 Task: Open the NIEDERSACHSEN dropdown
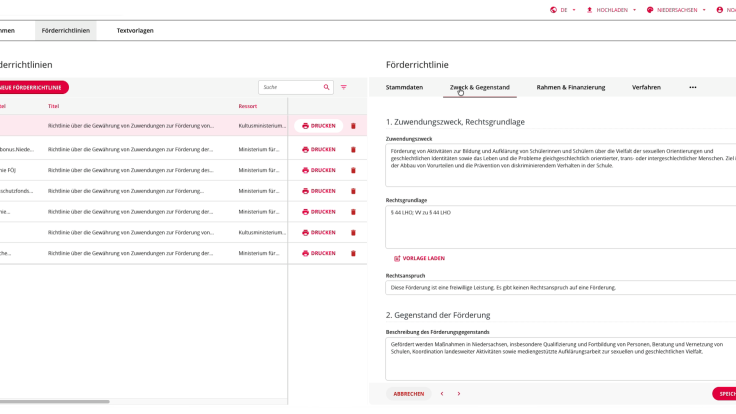click(x=676, y=10)
